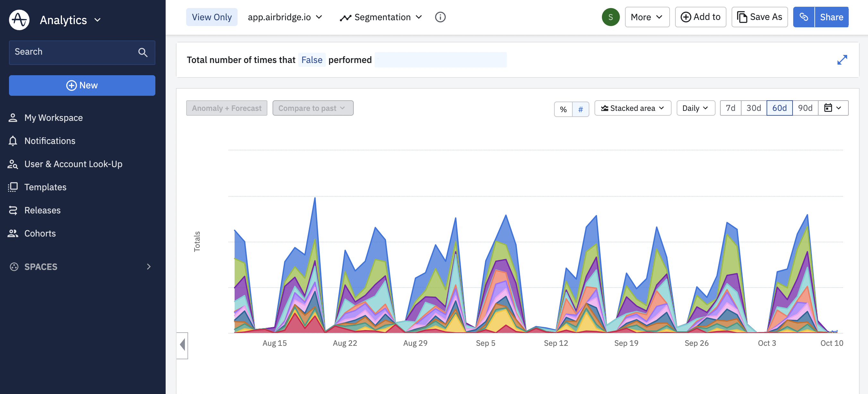The width and height of the screenshot is (868, 394).
Task: Open Cohorts in the sidebar
Action: 40,233
